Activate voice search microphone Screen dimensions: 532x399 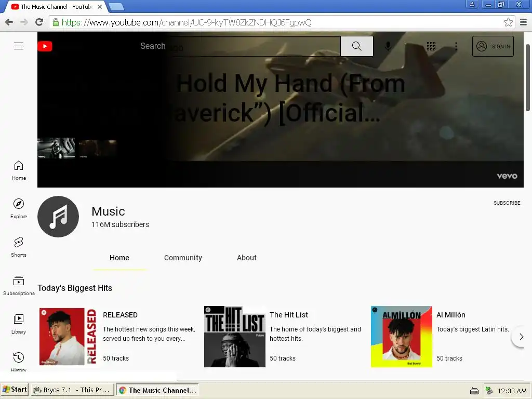(388, 46)
